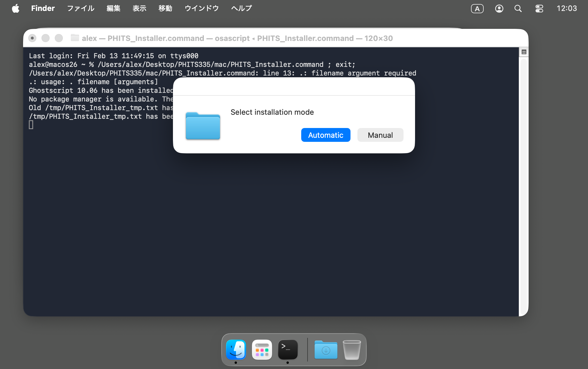This screenshot has height=369, width=588.
Task: Click the terminal vertical scrollbar track
Action: 524,184
